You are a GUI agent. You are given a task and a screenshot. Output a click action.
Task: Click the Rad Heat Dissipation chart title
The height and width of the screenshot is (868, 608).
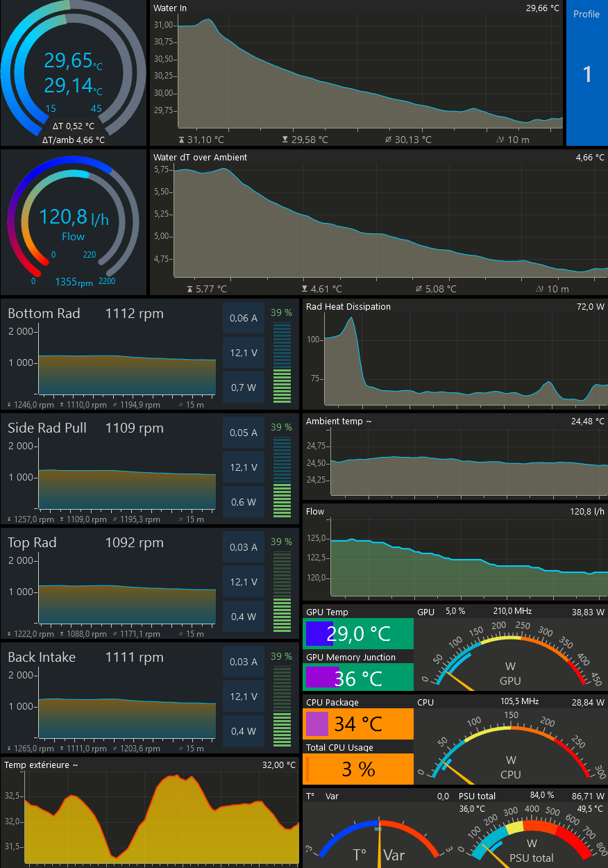click(x=348, y=306)
